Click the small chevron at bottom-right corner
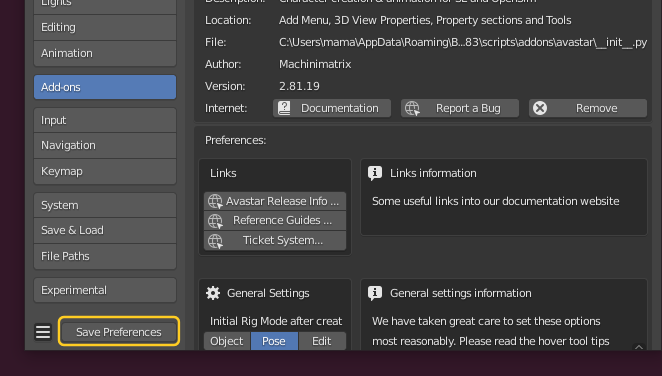Viewport: 662px width, 376px height. point(639,347)
